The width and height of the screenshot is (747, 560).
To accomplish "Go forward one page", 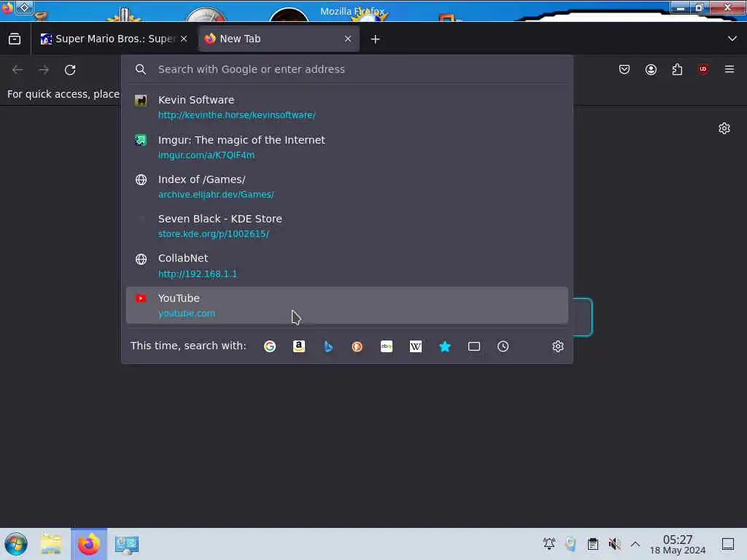I will click(x=44, y=70).
